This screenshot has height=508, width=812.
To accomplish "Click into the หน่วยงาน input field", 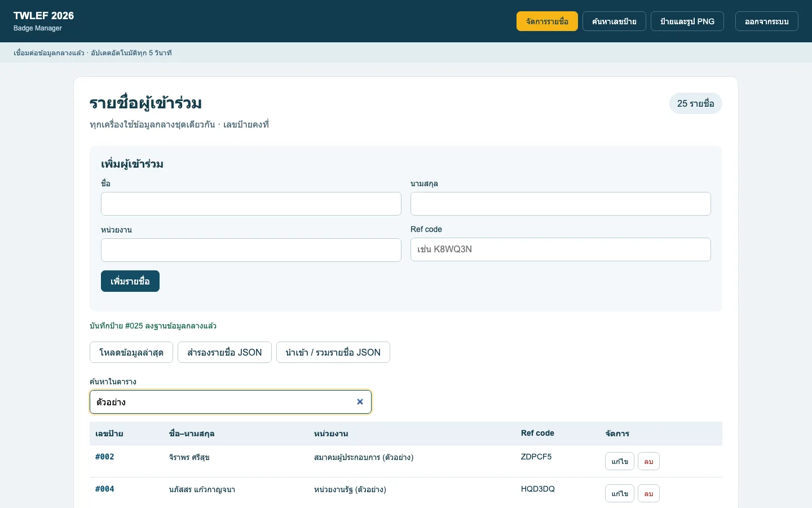I will (251, 250).
